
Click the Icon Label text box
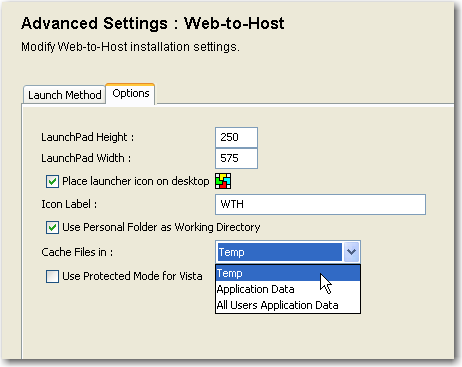tap(320, 204)
